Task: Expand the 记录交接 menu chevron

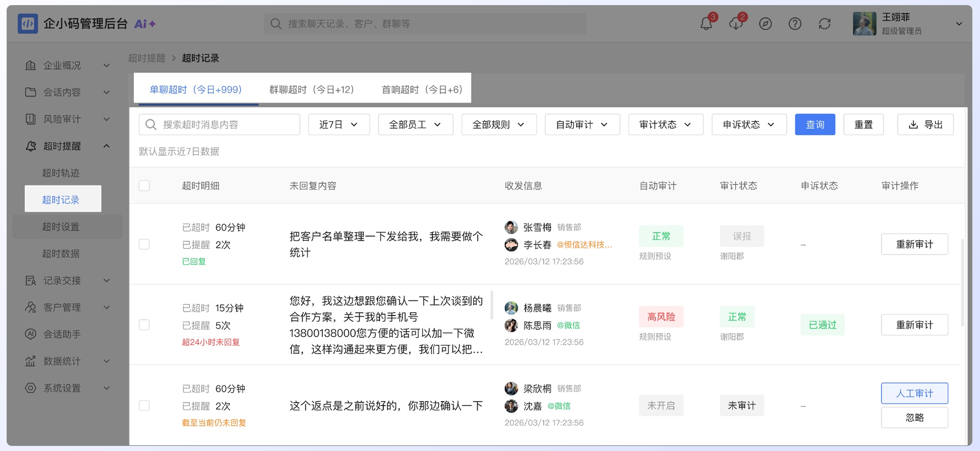Action: 106,281
